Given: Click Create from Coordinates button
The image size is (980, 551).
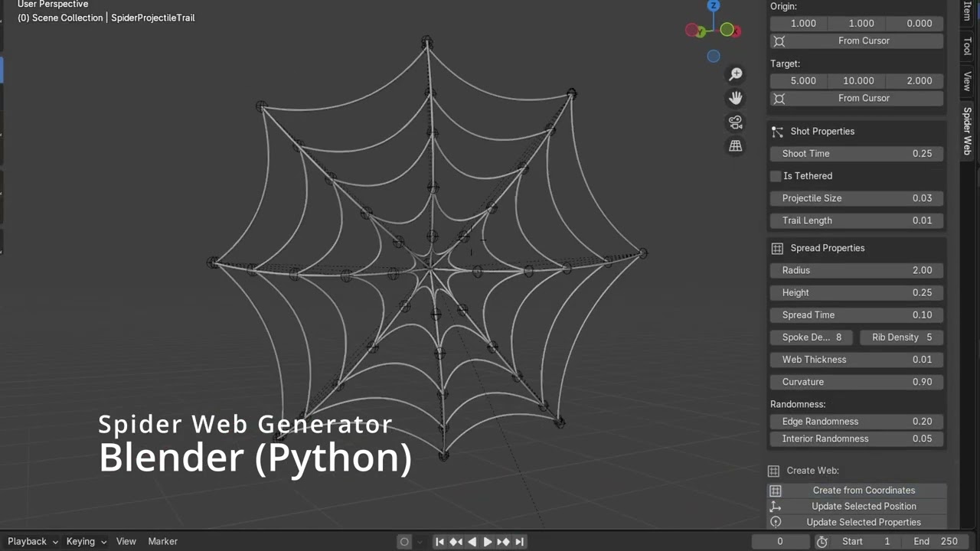Looking at the screenshot, I should tap(857, 491).
